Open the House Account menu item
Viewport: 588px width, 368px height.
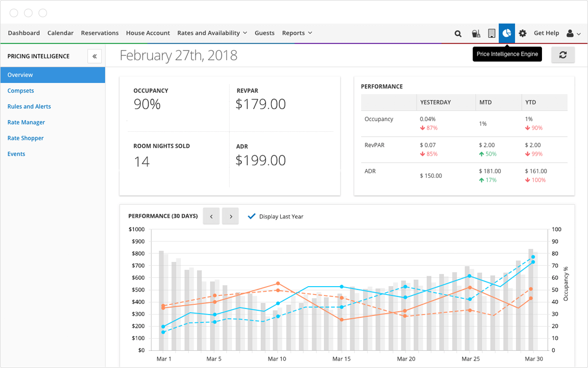click(x=148, y=33)
